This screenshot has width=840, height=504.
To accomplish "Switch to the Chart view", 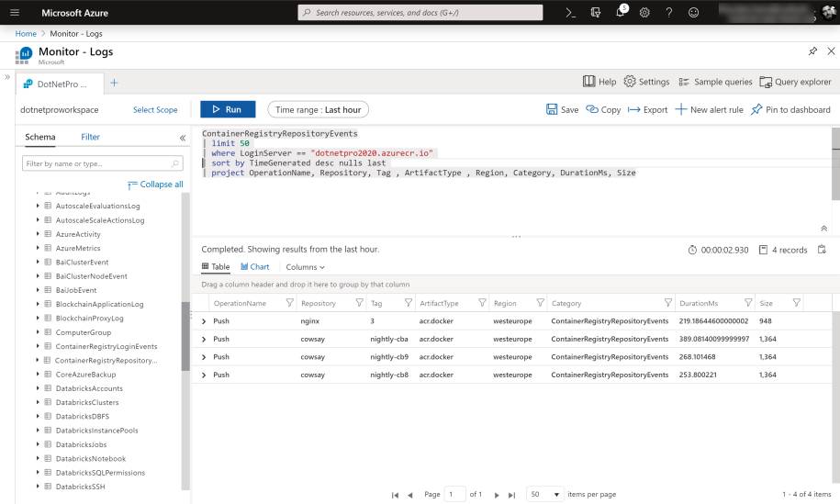I will coord(255,266).
